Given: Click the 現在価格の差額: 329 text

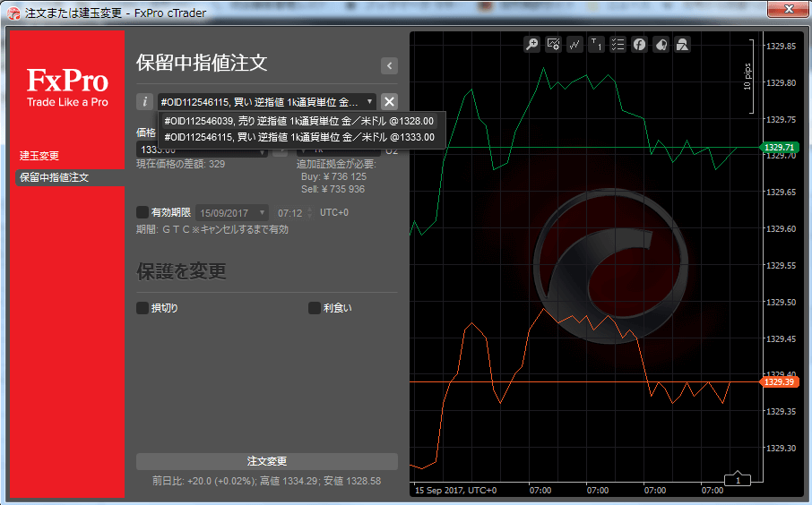Looking at the screenshot, I should [x=181, y=164].
